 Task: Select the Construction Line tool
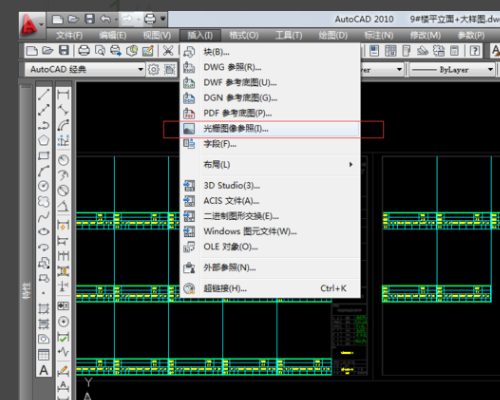[44, 110]
